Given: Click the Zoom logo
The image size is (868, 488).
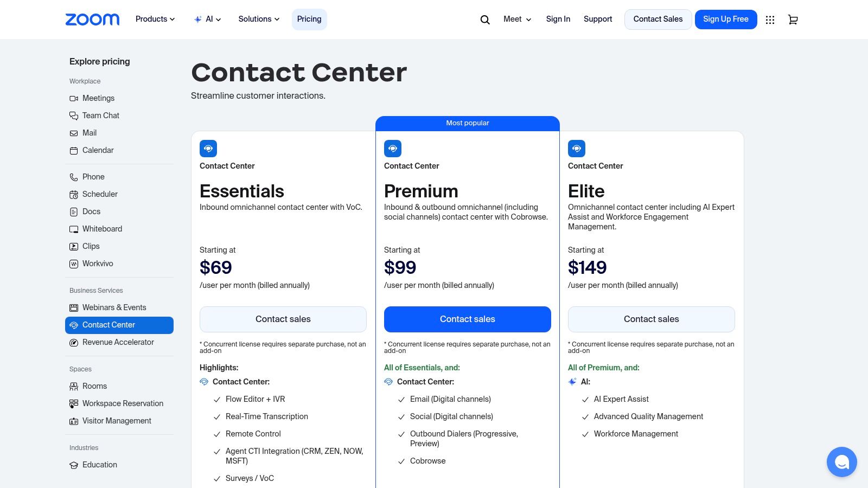Looking at the screenshot, I should coord(92,19).
